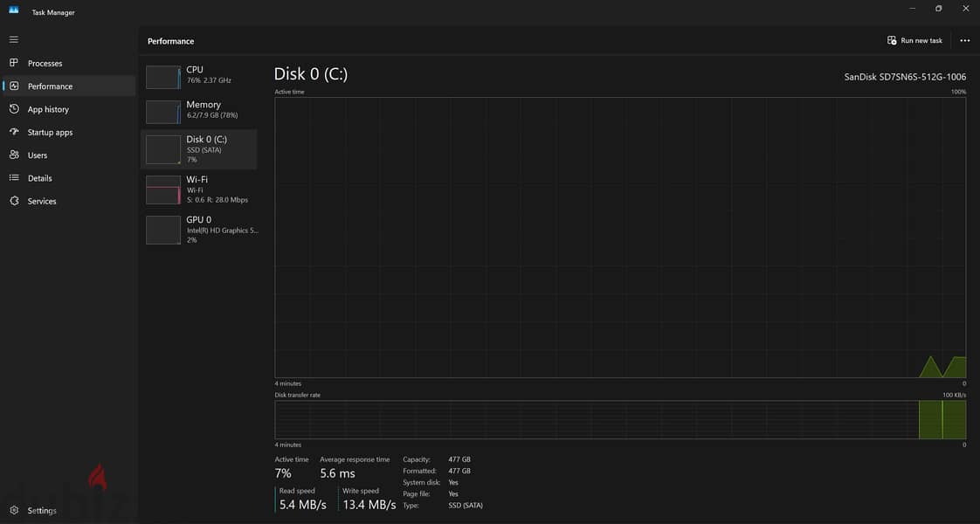Viewport: 980px width, 524px height.
Task: Click the Task Manager app icon in title bar
Action: tap(13, 10)
